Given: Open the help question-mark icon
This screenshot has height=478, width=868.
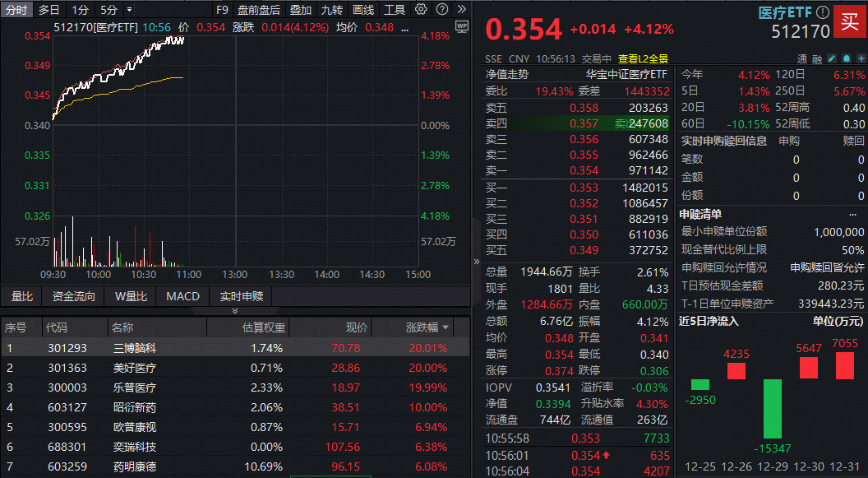Looking at the screenshot, I should [441, 10].
